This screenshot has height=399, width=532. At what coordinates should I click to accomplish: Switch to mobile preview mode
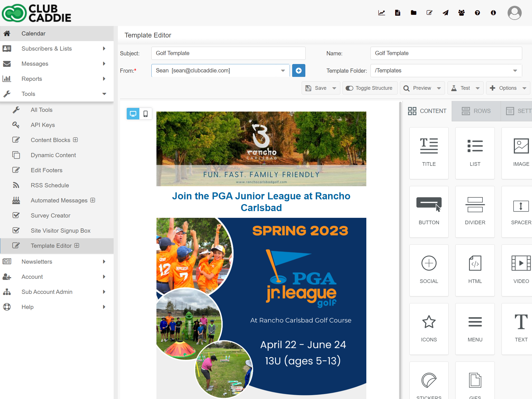coord(146,114)
